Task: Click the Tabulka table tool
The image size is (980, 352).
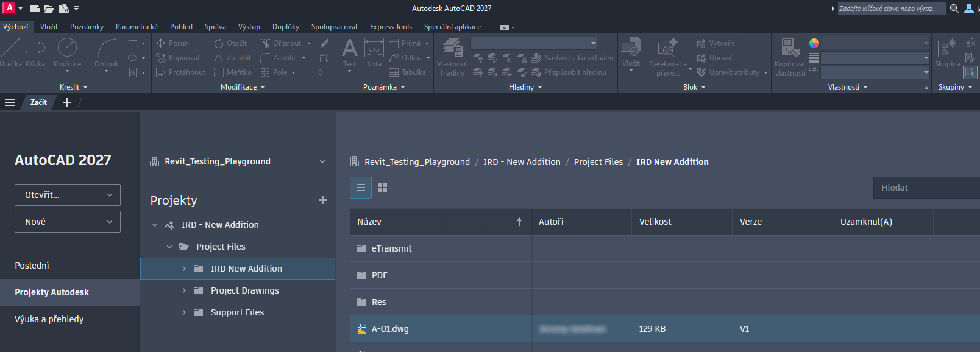Action: [x=407, y=72]
